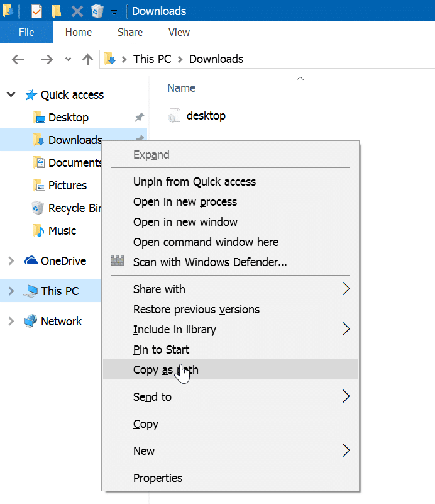Choose Copy as path

230,369
